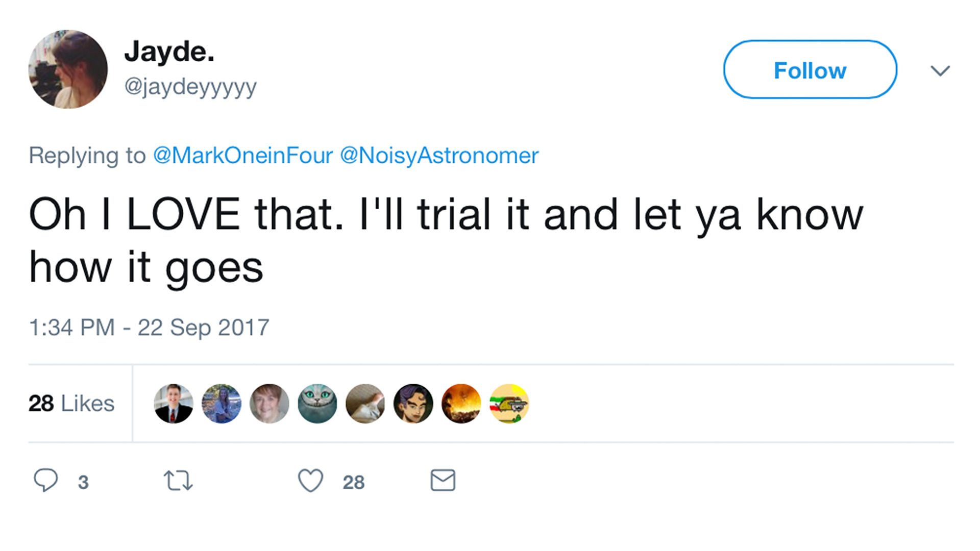Viewport: 980px width, 551px height.
Task: Click the like count beside the heart
Action: pyautogui.click(x=353, y=482)
